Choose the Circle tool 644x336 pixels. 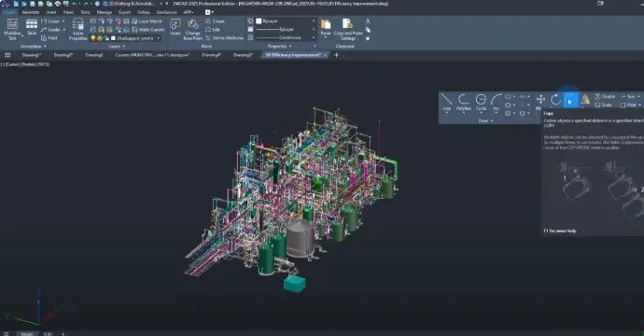point(481,103)
